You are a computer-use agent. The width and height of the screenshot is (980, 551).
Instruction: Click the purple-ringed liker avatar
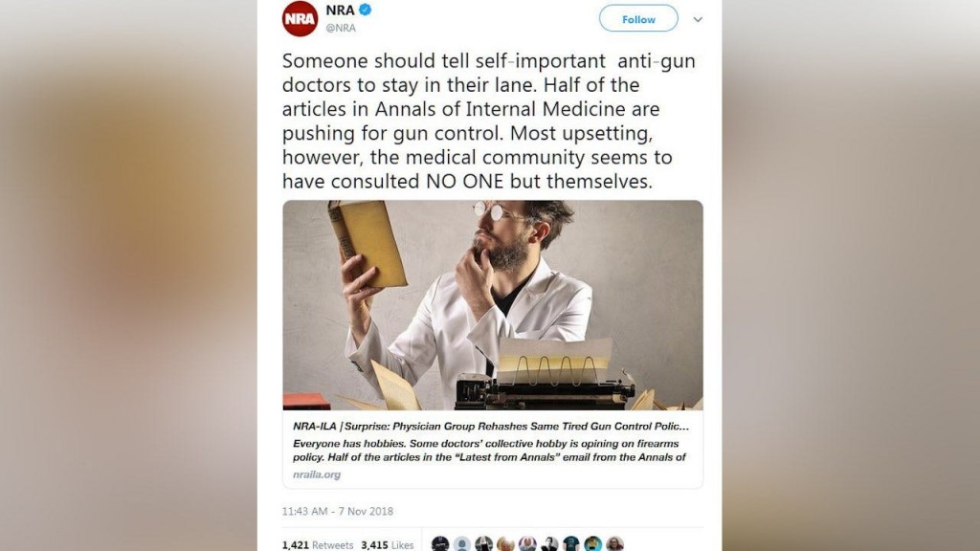coord(527,543)
